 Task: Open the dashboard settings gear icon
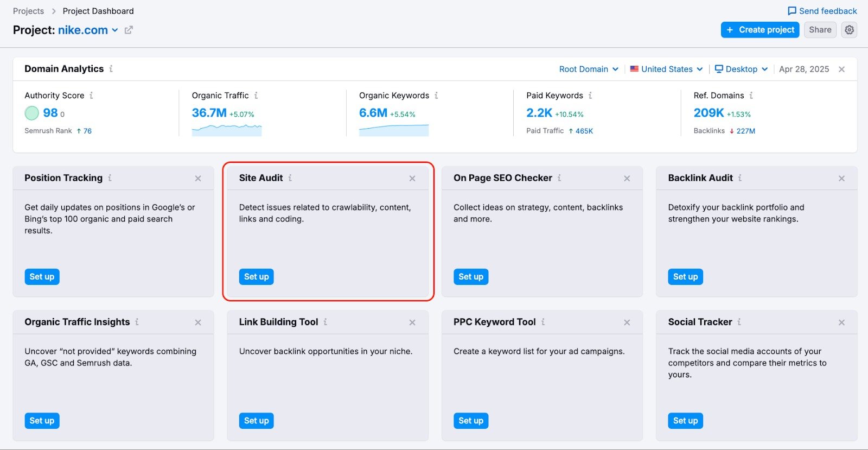tap(849, 30)
